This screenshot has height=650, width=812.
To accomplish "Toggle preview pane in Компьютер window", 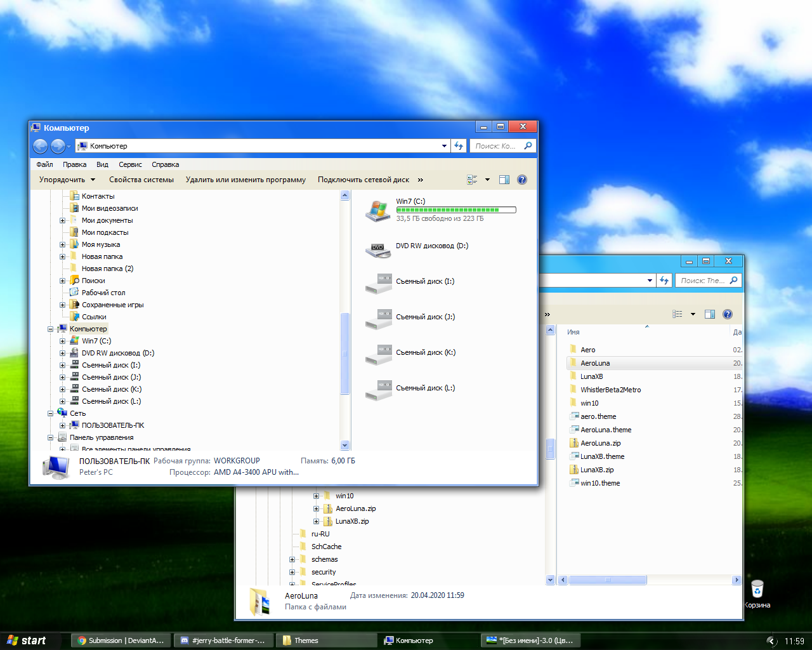I will coord(504,180).
